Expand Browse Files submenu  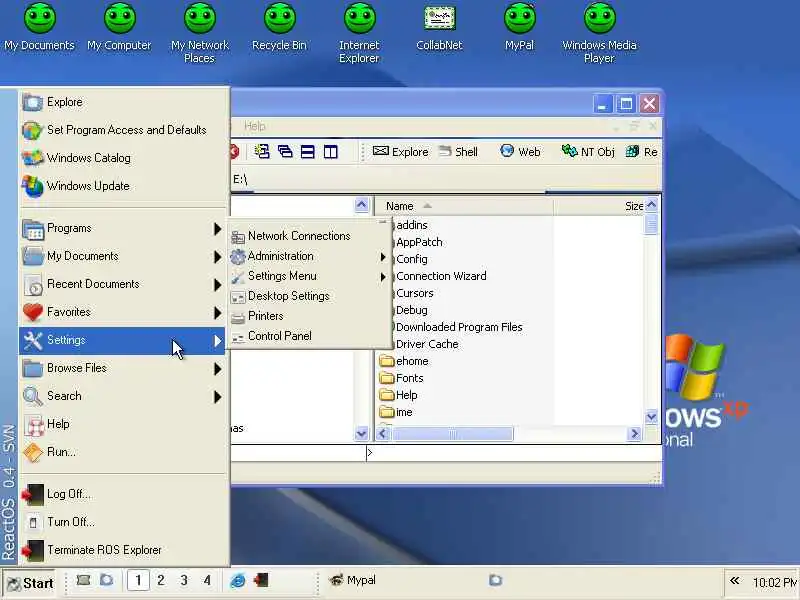point(122,368)
